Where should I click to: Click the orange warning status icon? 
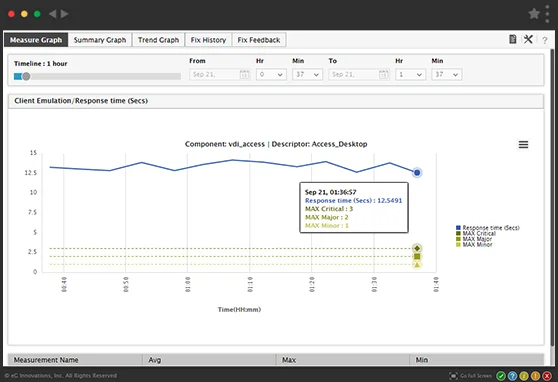click(x=535, y=376)
